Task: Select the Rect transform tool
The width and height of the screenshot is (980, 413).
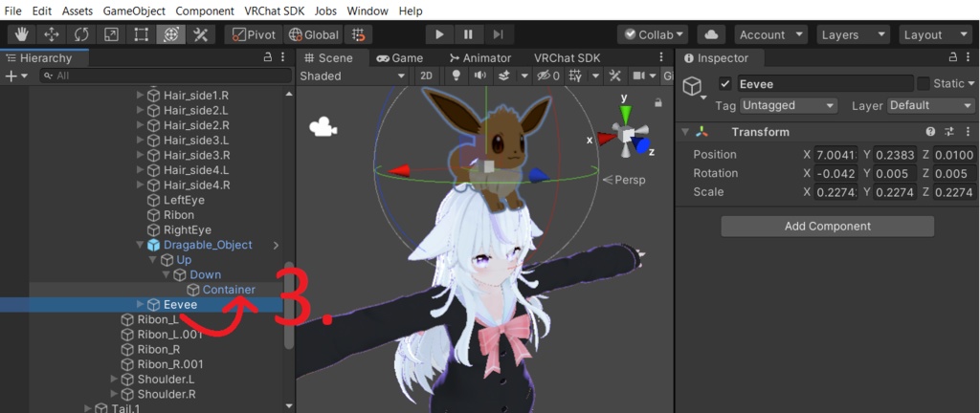Action: [x=142, y=35]
